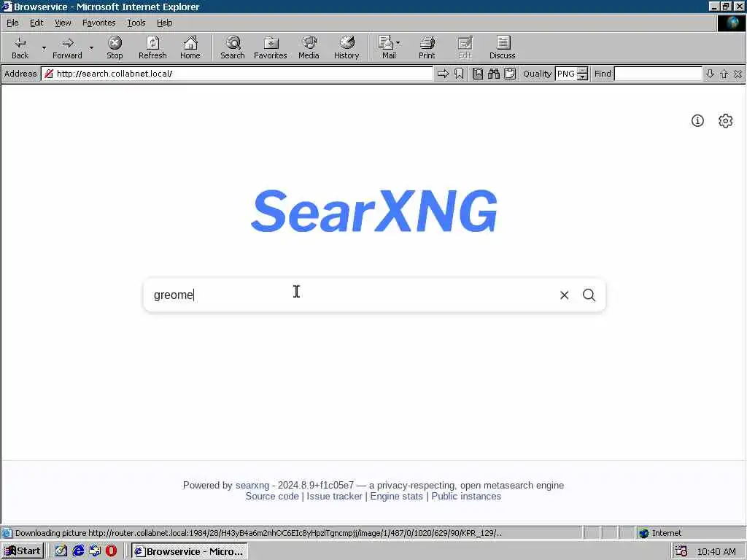Viewport: 747px width, 560px height.
Task: Close the Find bar with X icon
Action: (738, 74)
